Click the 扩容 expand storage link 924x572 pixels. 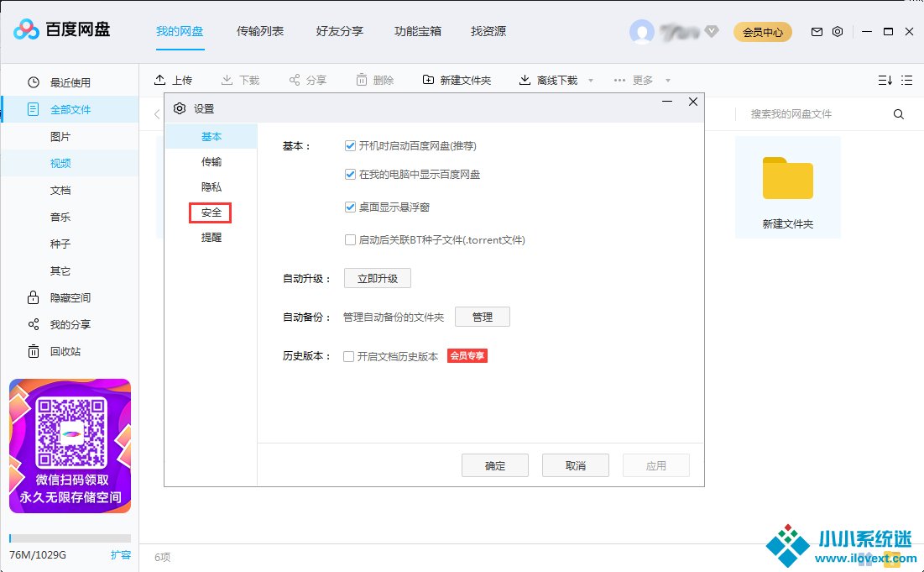[121, 555]
